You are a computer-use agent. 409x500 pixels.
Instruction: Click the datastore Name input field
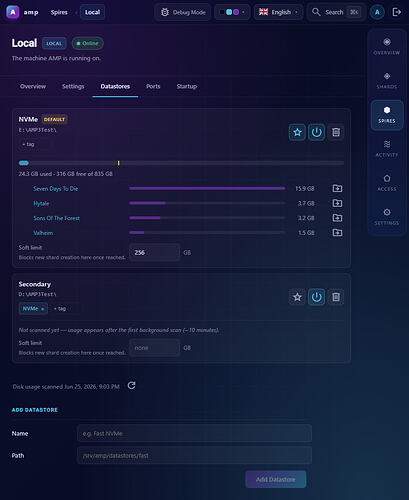point(194,433)
